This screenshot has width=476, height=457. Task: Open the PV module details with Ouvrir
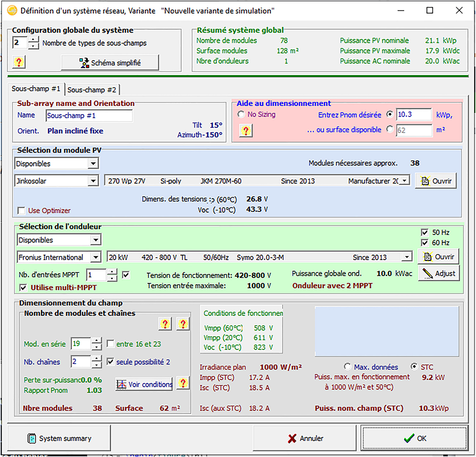coord(436,181)
